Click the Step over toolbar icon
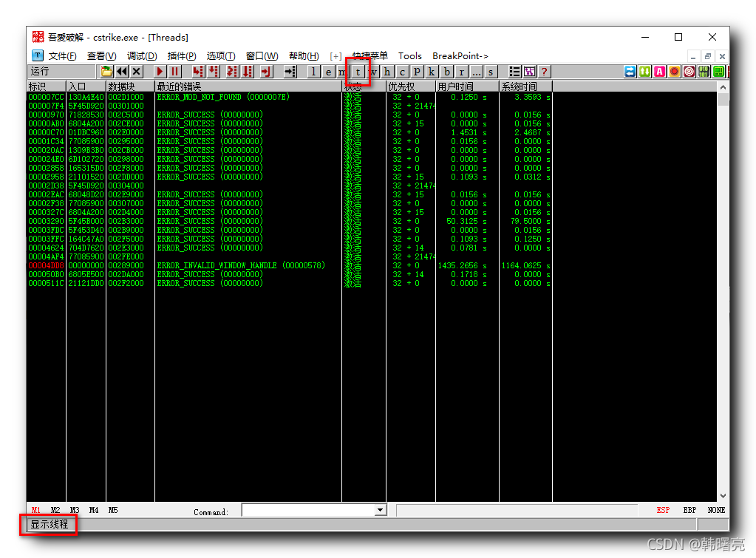 click(213, 72)
